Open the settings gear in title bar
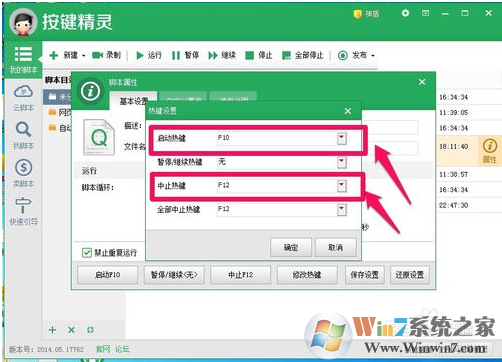Screen dimensions: 502x362 coord(405,13)
